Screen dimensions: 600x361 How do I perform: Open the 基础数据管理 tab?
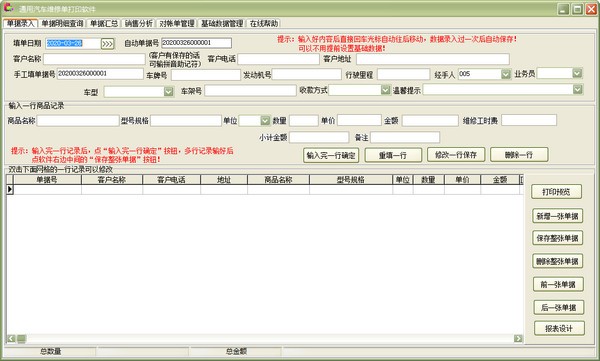222,23
